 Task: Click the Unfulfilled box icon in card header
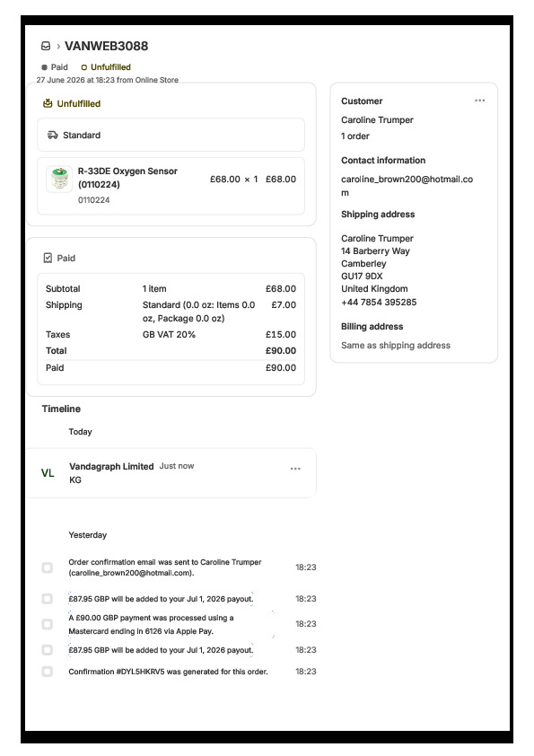[x=48, y=103]
